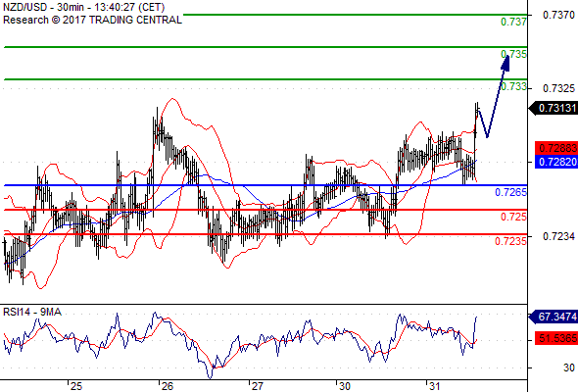Screen dimensions: 578x392
Task: Click the NZD/USD 30min chart title
Action: [x=84, y=7]
